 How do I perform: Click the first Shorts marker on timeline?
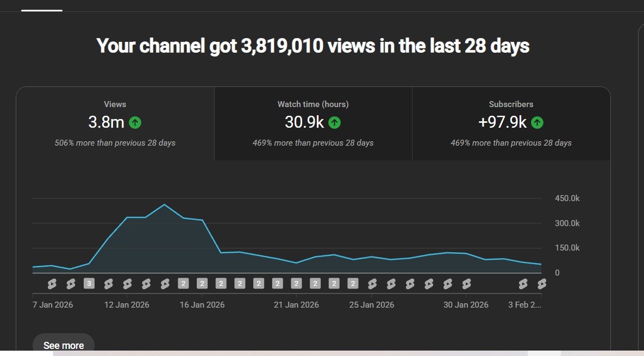point(52,284)
